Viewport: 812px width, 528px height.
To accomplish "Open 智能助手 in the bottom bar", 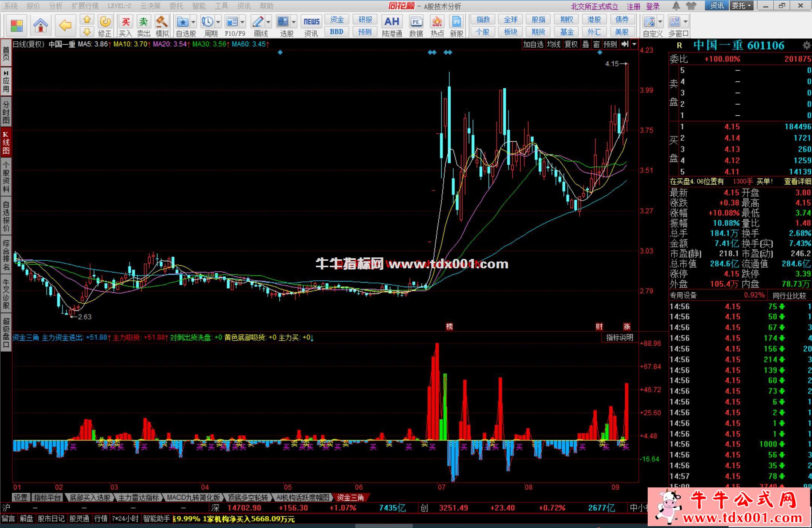I will pos(156,519).
